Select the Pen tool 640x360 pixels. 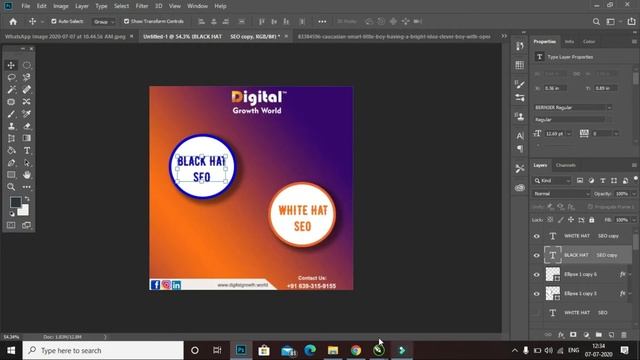[x=11, y=163]
